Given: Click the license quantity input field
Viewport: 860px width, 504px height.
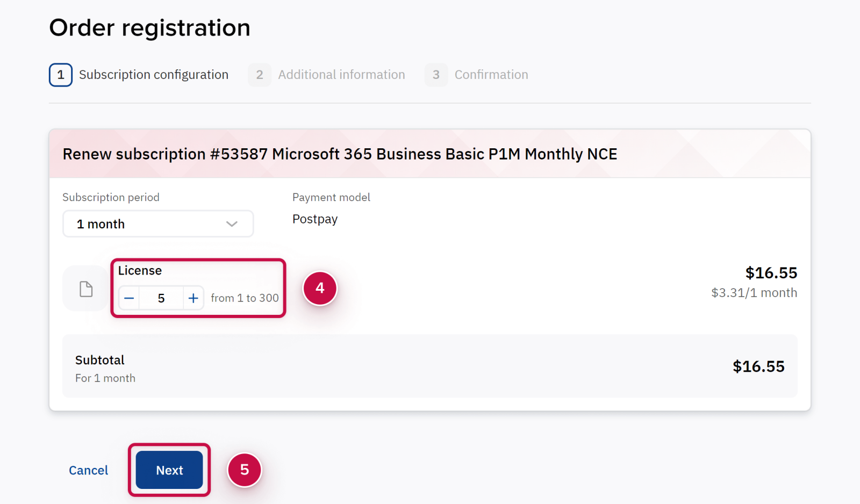Looking at the screenshot, I should (161, 298).
